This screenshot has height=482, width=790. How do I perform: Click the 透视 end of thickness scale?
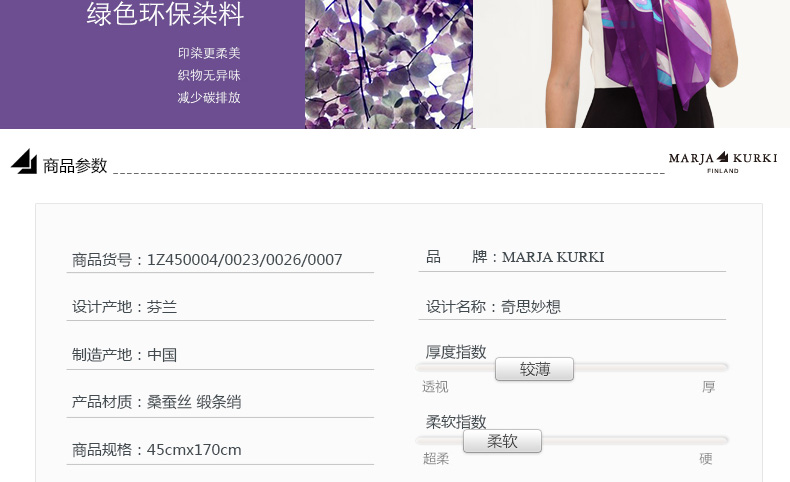(435, 387)
